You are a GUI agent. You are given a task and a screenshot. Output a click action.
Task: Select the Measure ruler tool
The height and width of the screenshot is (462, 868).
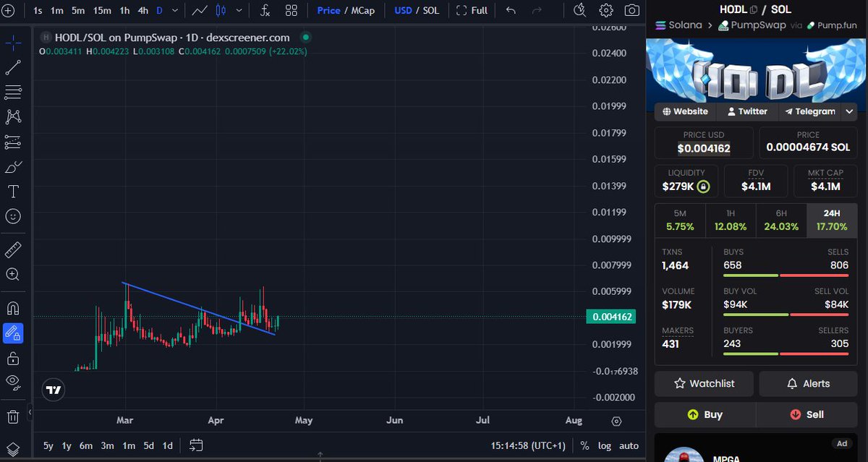pyautogui.click(x=14, y=249)
